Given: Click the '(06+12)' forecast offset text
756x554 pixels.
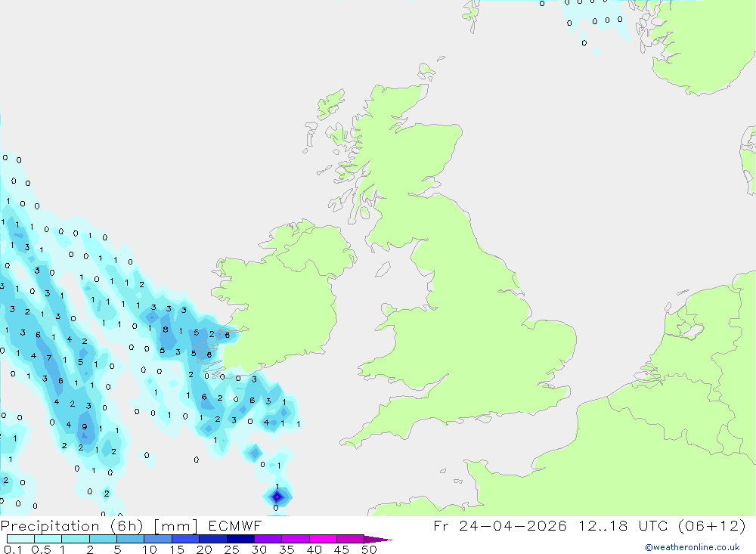Looking at the screenshot, I should pos(711,525).
